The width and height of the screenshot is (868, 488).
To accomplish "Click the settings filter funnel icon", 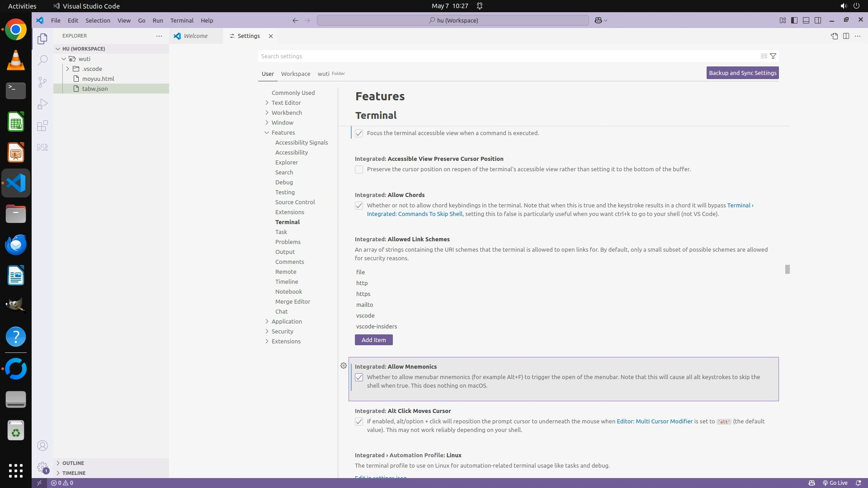I will 773,56.
